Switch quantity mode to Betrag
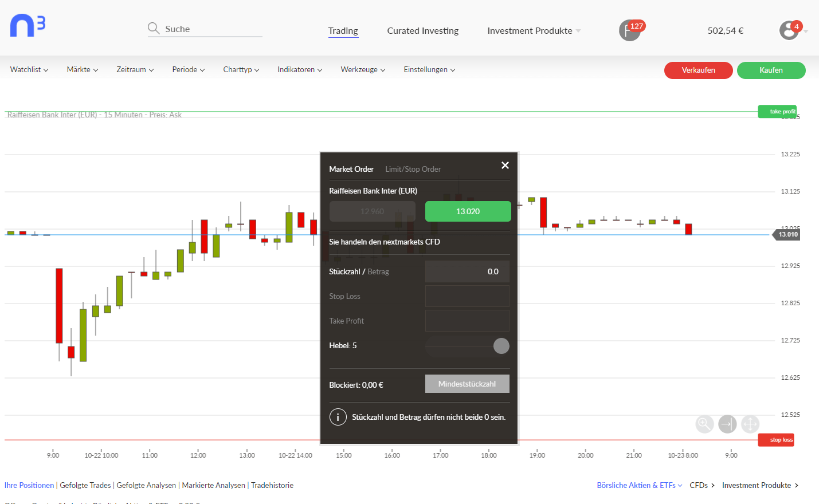Screen dimensions: 819x504 [x=378, y=271]
